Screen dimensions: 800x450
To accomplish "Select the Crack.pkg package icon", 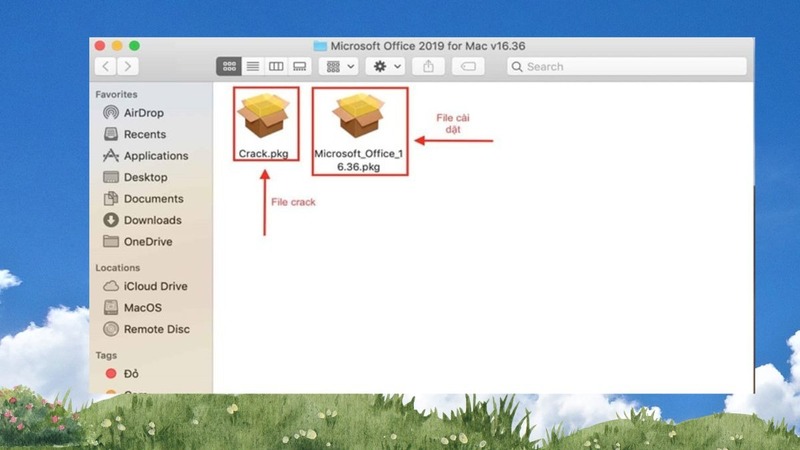I will point(265,116).
